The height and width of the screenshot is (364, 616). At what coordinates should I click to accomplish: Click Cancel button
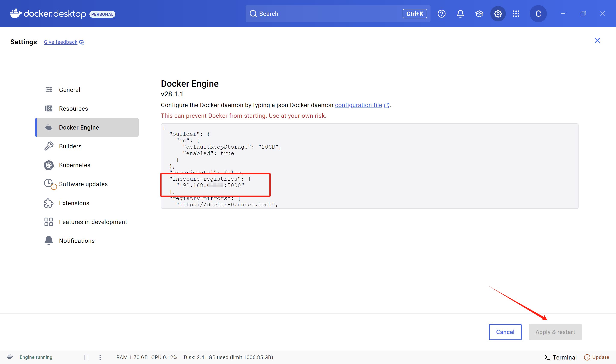505,332
